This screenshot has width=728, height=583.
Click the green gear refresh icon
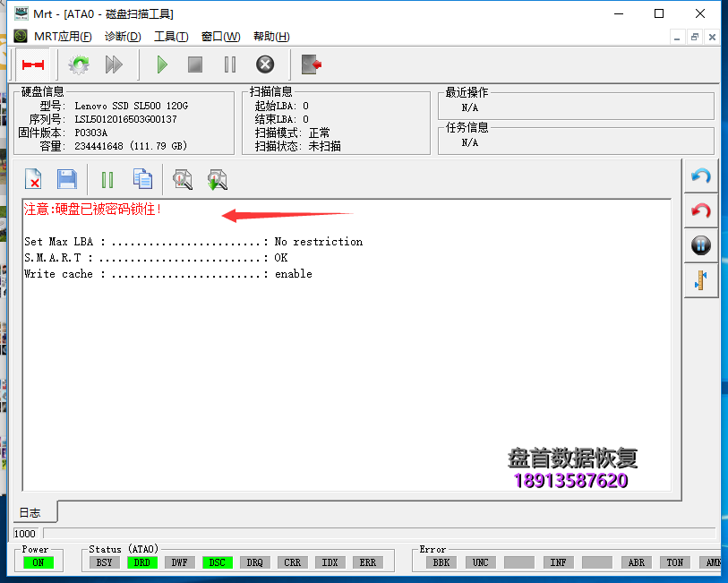[x=80, y=64]
